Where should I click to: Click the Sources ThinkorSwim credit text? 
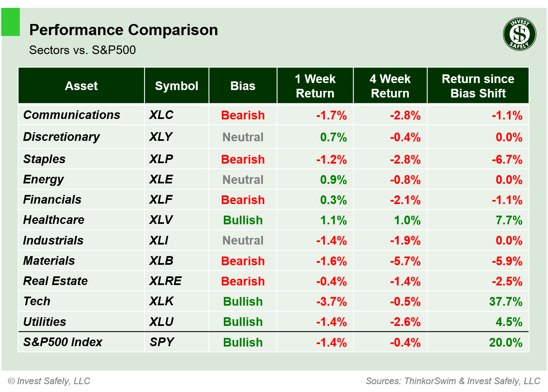(x=453, y=381)
